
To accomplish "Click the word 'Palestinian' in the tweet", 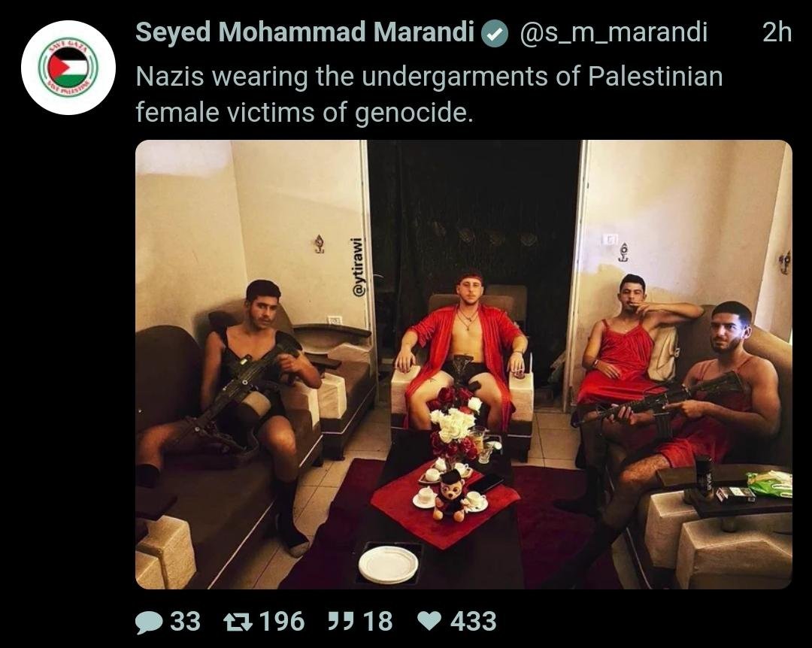I will [x=655, y=77].
